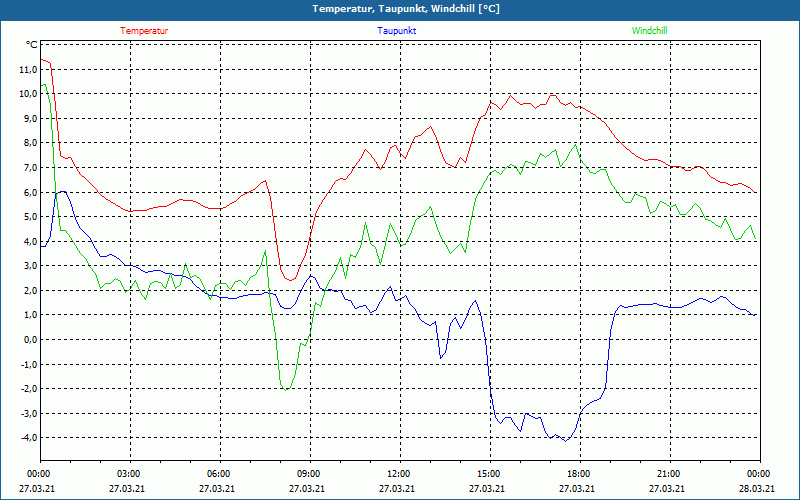Click the -4,0 y-axis value

tap(29, 438)
